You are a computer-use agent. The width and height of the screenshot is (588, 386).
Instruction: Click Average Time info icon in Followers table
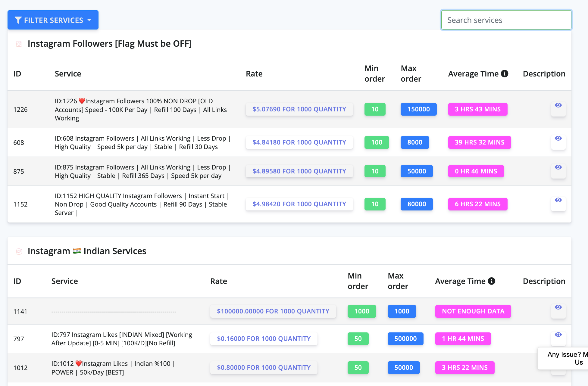click(505, 73)
